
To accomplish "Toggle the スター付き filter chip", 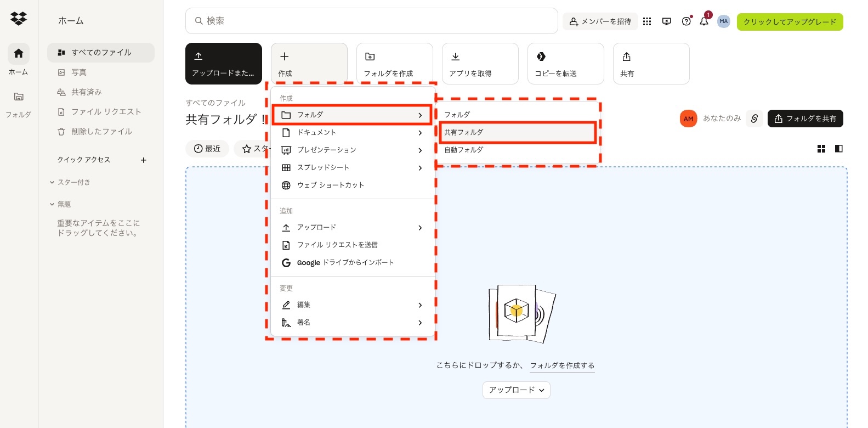I will coord(252,149).
